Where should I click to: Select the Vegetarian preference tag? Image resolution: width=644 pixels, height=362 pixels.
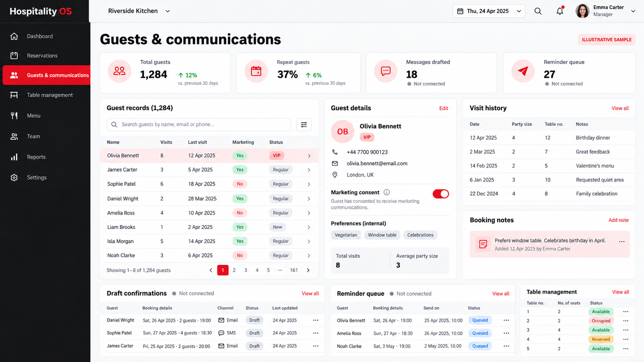[346, 235]
